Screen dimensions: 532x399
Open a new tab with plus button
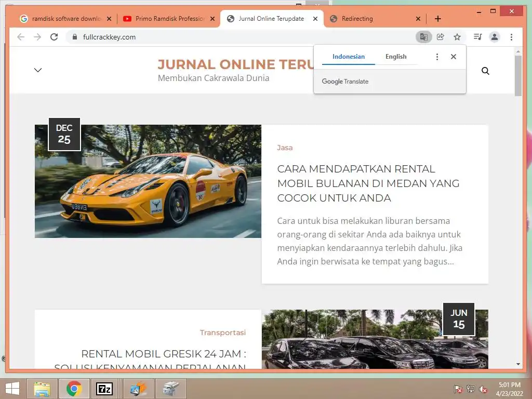pos(437,19)
